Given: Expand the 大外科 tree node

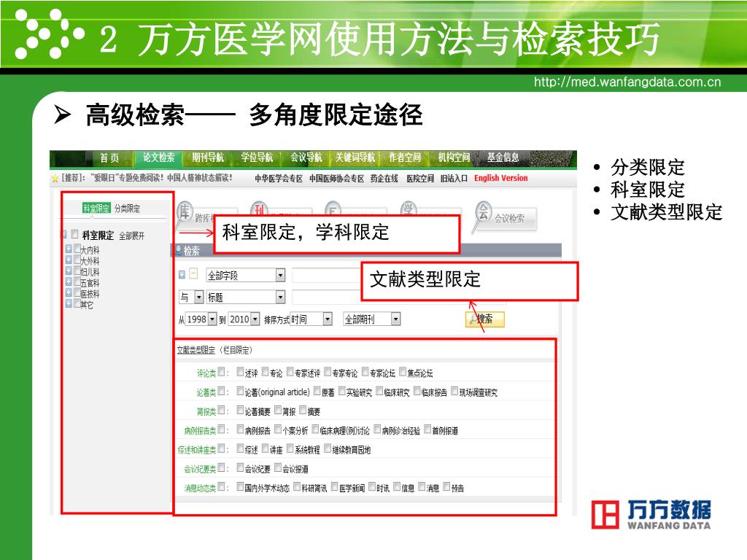Looking at the screenshot, I should (69, 260).
